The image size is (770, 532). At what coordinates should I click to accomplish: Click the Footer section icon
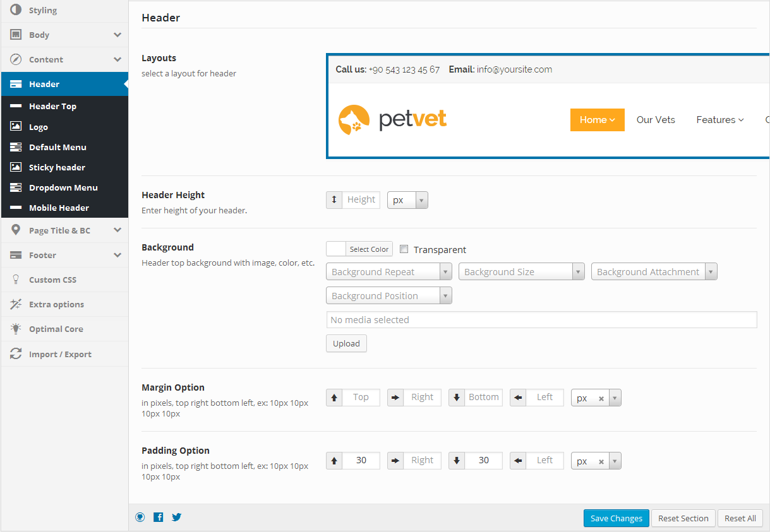[16, 255]
